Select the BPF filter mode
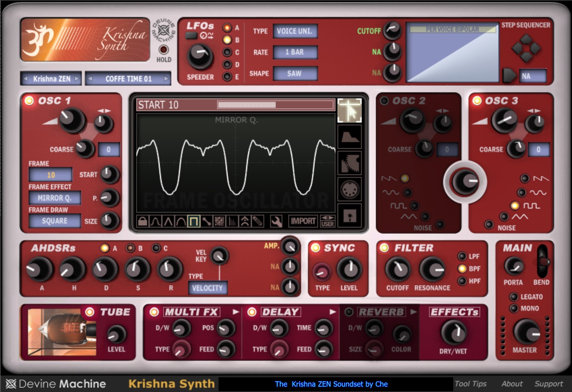Screen dimensions: 572x392 pyautogui.click(x=462, y=269)
